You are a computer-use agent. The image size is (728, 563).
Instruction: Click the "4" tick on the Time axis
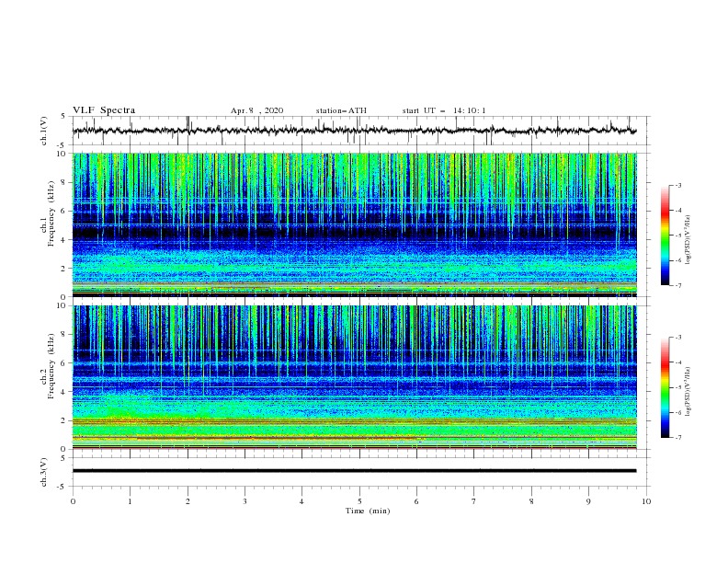click(301, 501)
